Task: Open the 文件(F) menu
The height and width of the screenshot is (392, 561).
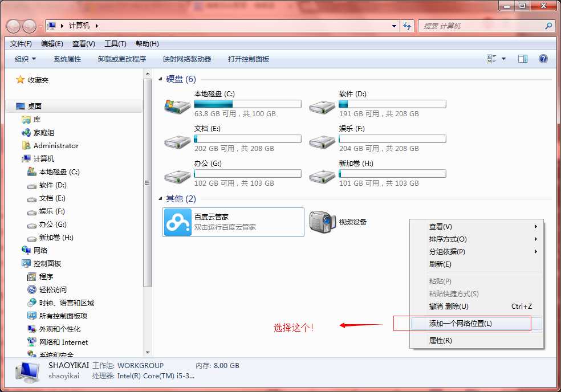Action: click(21, 44)
